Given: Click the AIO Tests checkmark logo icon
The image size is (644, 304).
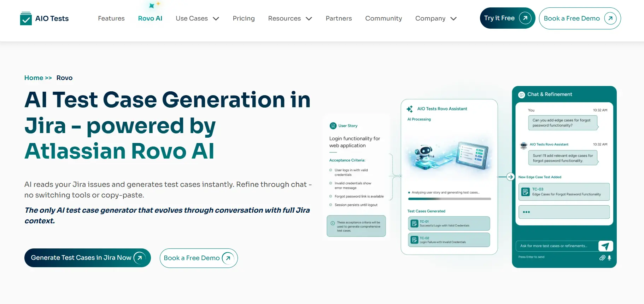Looking at the screenshot, I should (26, 18).
